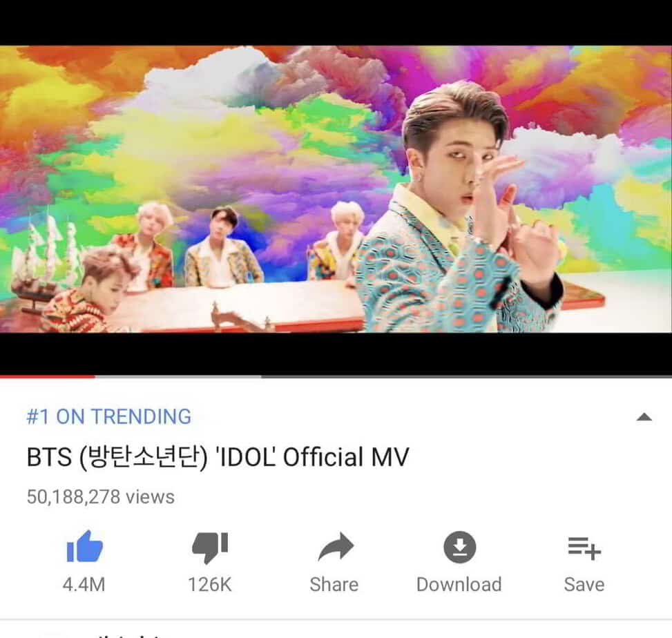This screenshot has width=672, height=638.
Task: Tap the Download text label
Action: pos(459,584)
